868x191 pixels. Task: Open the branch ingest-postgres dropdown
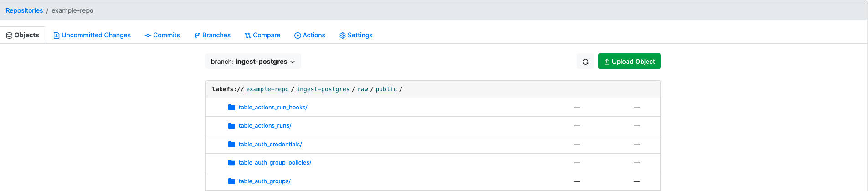point(253,62)
